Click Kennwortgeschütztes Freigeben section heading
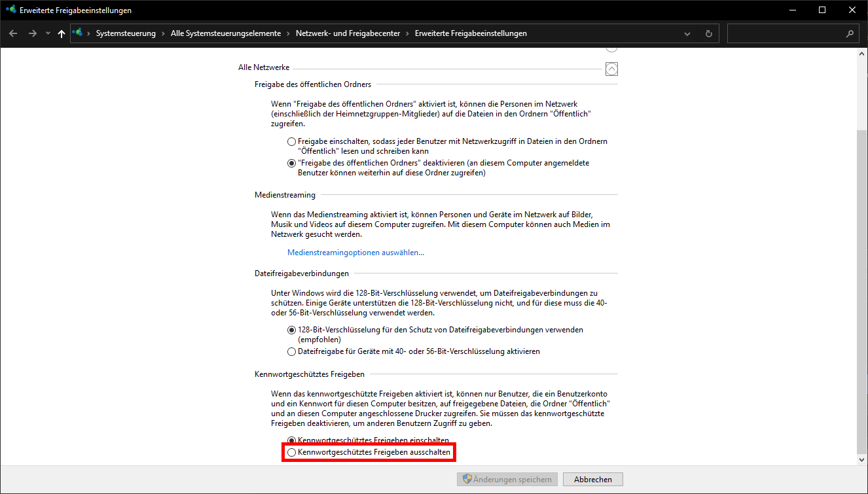 [x=310, y=374]
